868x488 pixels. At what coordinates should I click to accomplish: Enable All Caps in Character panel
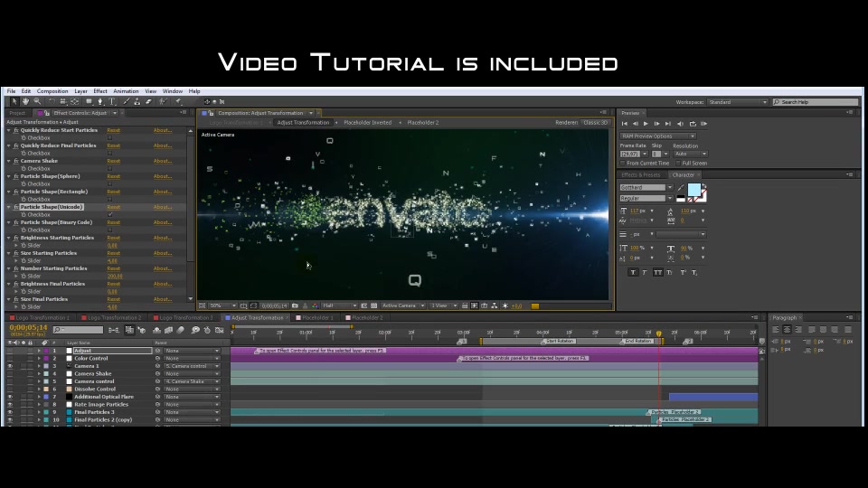[x=657, y=272]
